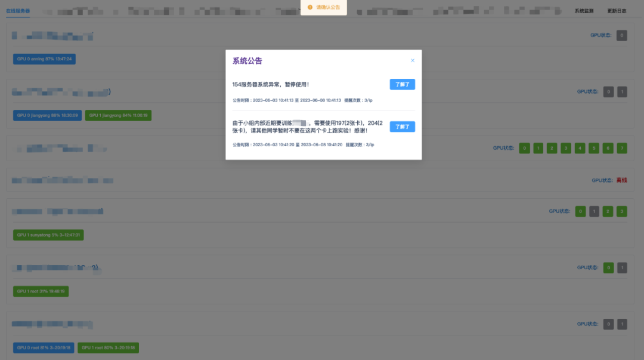Close the 系统公告 dialog with the X
The height and width of the screenshot is (360, 644).
(x=413, y=60)
